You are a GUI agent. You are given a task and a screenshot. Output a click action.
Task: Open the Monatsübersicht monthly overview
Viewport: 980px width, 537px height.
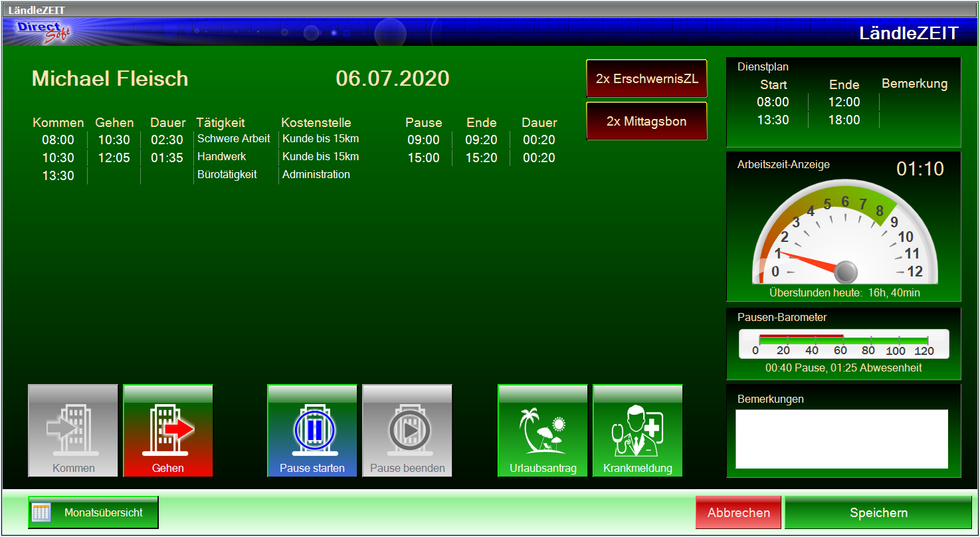(x=94, y=512)
